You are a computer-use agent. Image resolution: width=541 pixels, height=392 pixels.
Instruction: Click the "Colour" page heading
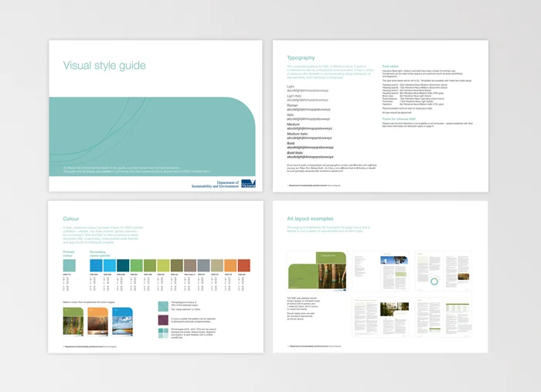pyautogui.click(x=71, y=219)
